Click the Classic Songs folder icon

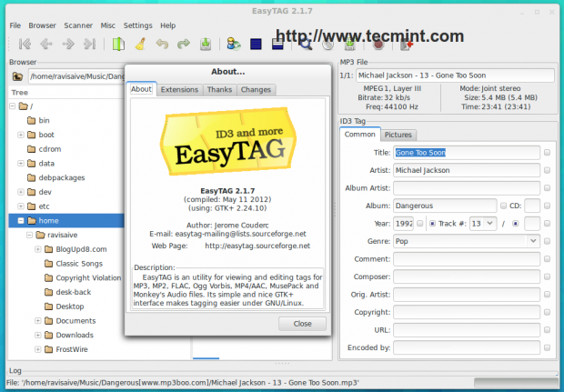[48, 264]
